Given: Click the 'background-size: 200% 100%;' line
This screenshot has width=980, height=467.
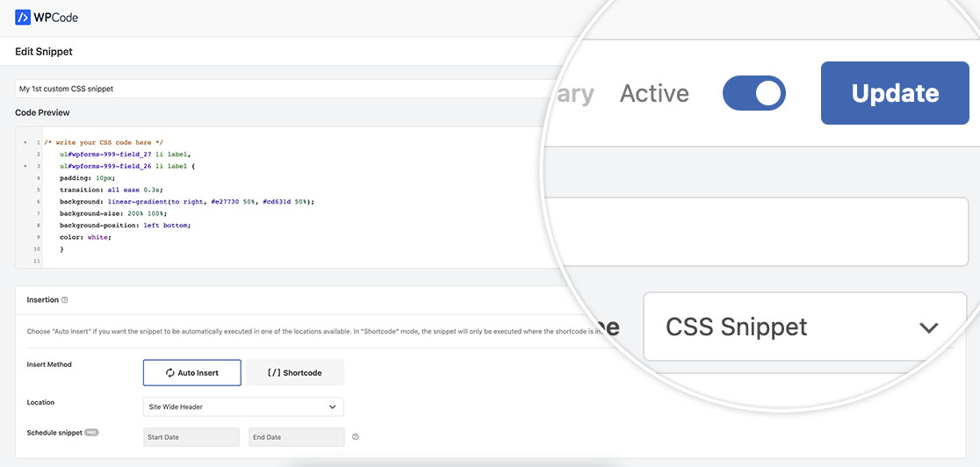Looking at the screenshot, I should click(x=114, y=214).
